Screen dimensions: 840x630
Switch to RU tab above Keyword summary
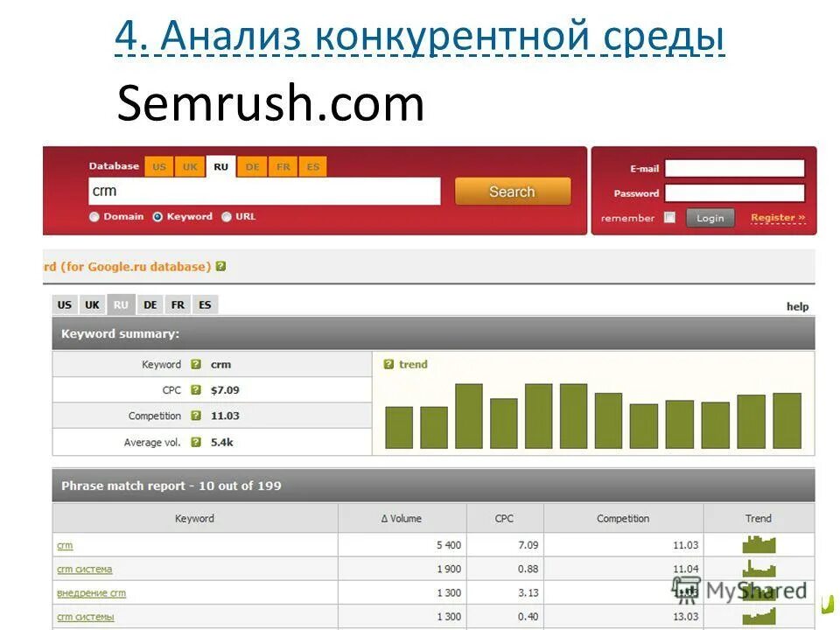click(x=121, y=304)
